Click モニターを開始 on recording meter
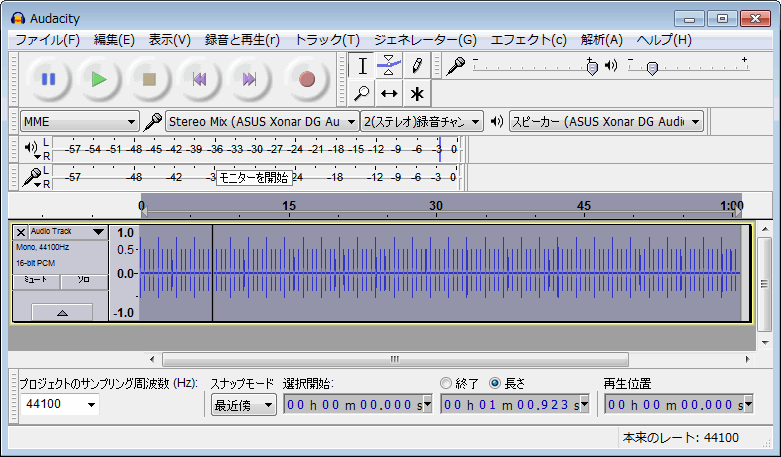The image size is (781, 457). coord(254,178)
